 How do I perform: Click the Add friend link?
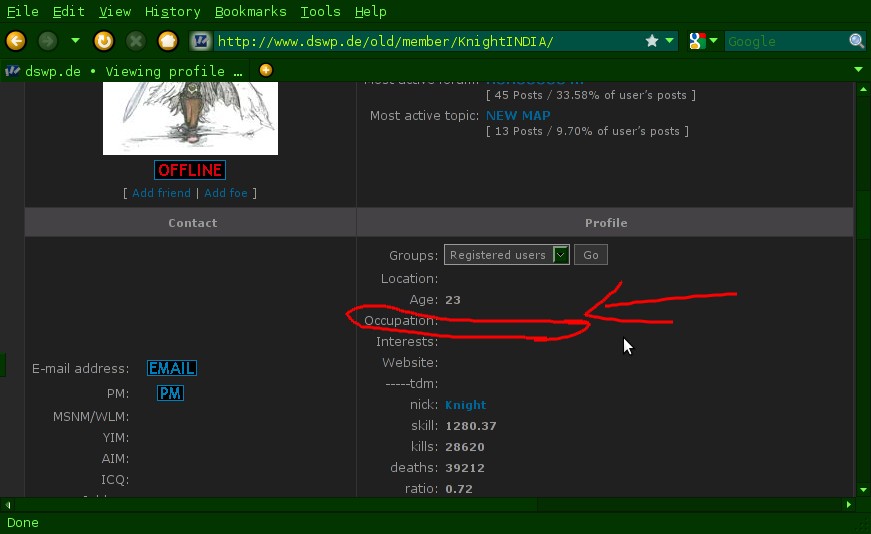click(x=161, y=193)
